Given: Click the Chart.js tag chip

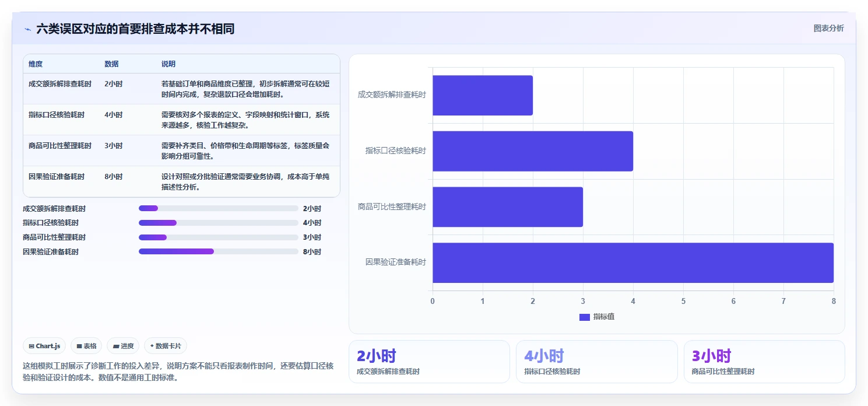Looking at the screenshot, I should (x=44, y=346).
